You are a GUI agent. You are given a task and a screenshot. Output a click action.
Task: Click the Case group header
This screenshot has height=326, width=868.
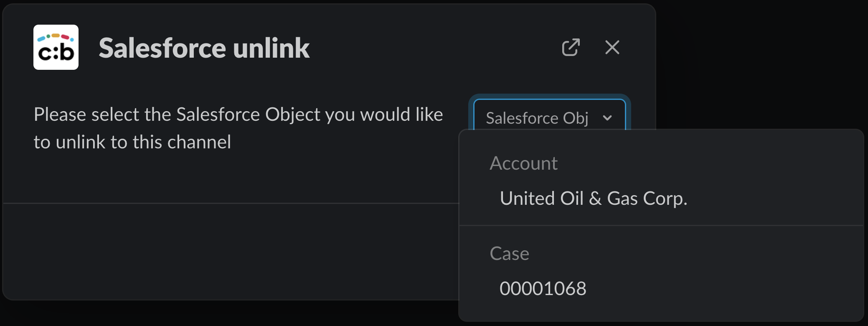click(x=509, y=254)
